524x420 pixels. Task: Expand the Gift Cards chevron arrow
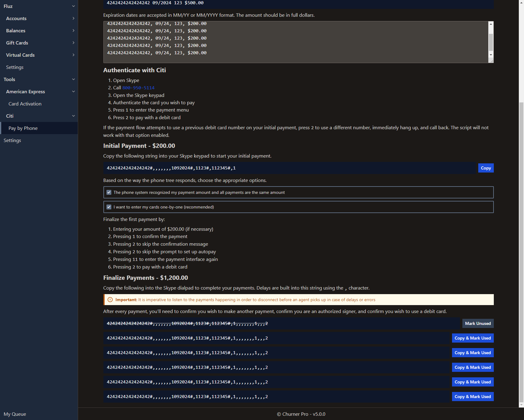tap(73, 43)
